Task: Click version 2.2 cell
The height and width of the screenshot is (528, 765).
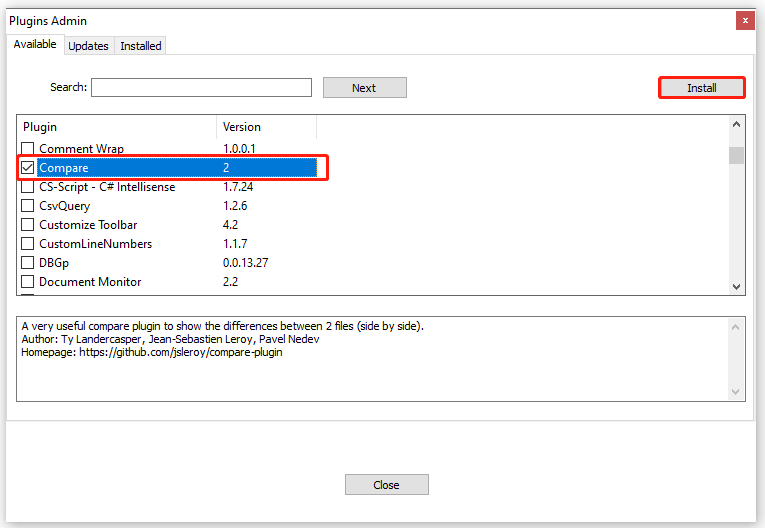Action: click(x=230, y=282)
